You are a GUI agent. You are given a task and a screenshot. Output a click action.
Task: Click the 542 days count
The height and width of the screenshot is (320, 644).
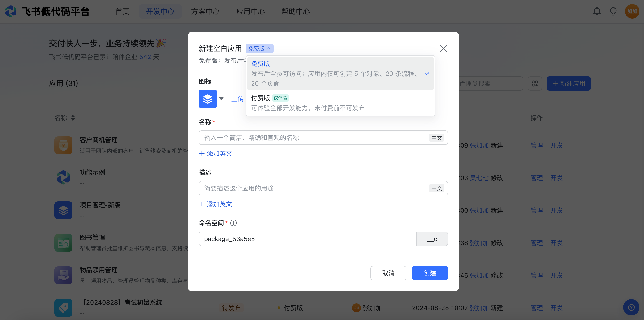pos(145,57)
